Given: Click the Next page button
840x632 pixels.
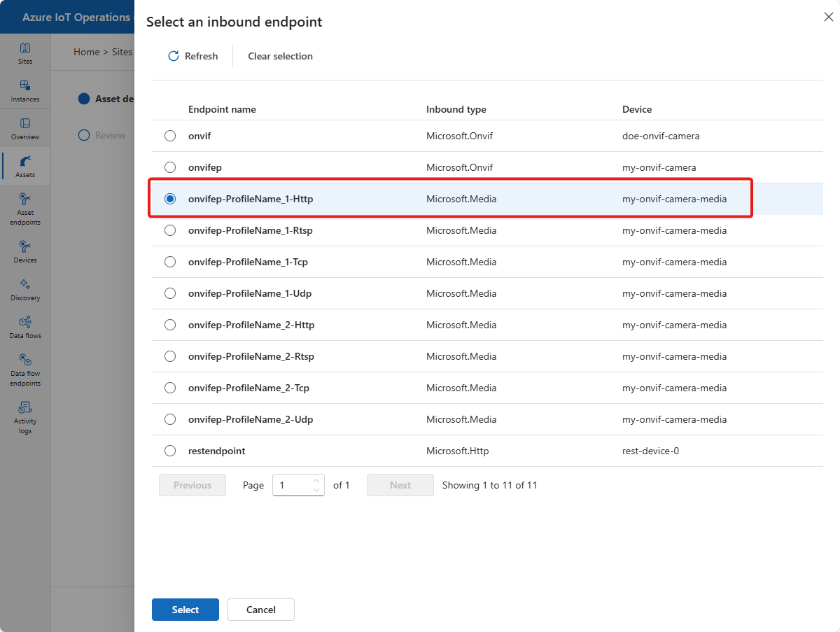Looking at the screenshot, I should (400, 485).
